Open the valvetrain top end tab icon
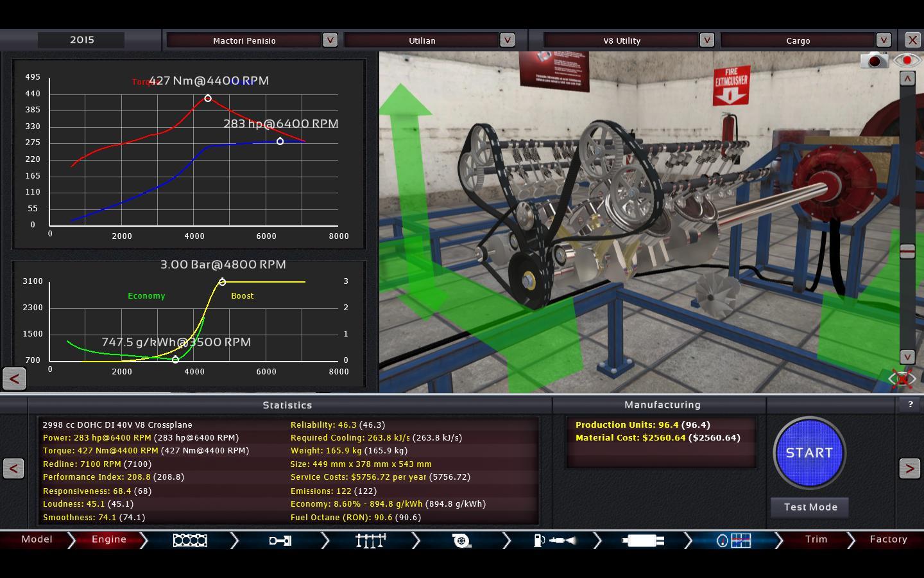This screenshot has width=924, height=578. coord(370,540)
